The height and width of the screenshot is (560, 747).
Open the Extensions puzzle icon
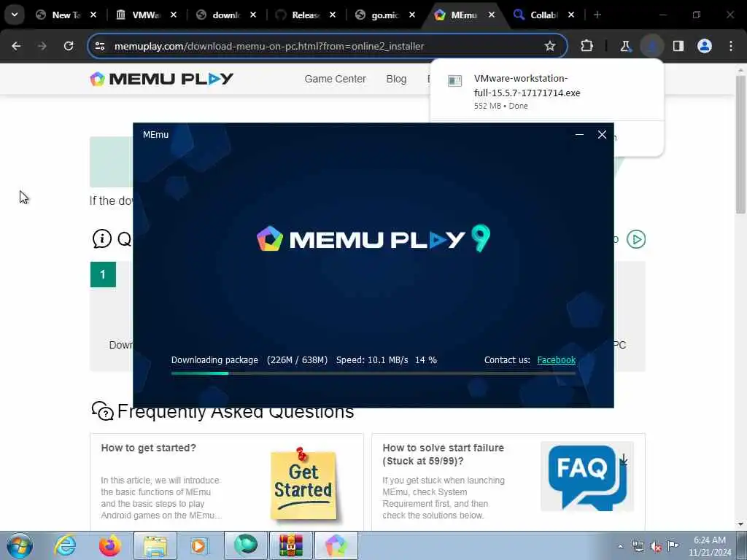587,46
